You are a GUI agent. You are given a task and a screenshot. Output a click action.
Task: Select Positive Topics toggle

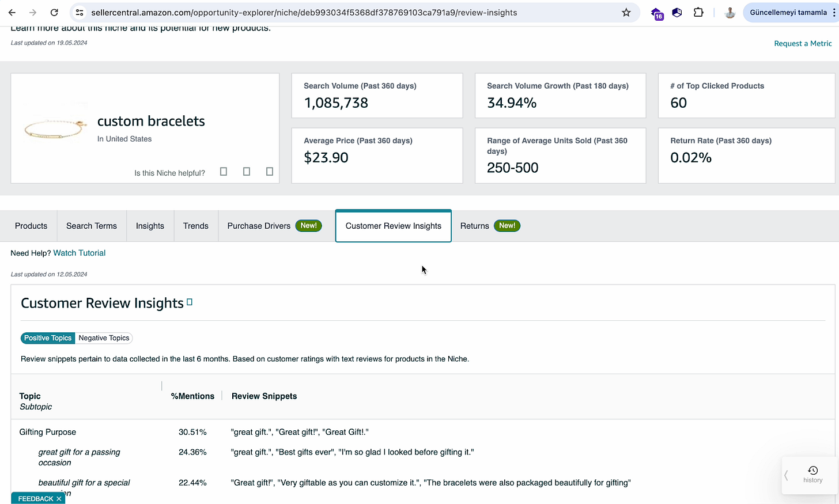click(48, 338)
